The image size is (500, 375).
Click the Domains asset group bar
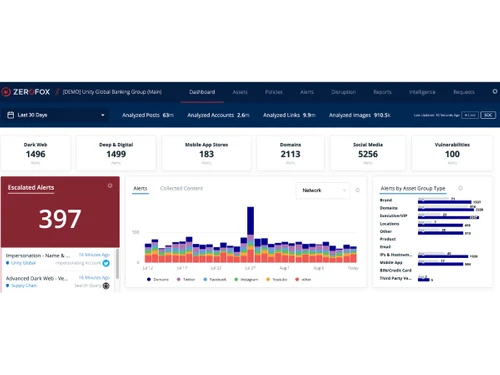[x=446, y=210]
